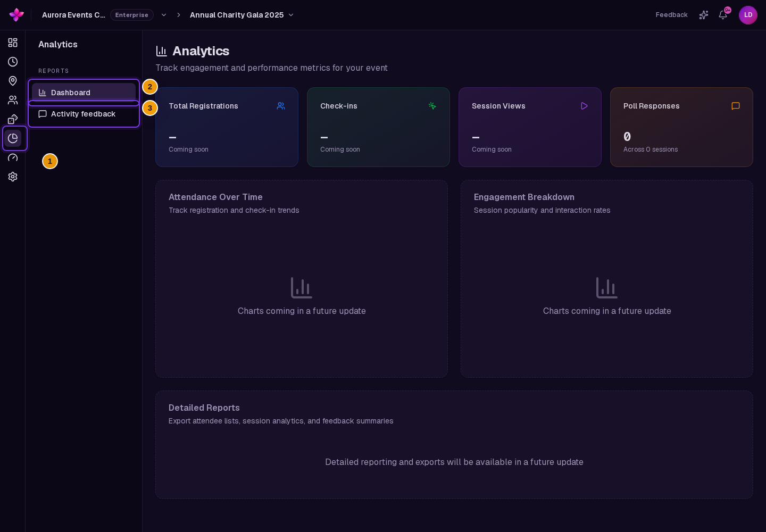This screenshot has width=766, height=532.
Task: Open the speedometer gauge icon in left rail
Action: (13, 157)
